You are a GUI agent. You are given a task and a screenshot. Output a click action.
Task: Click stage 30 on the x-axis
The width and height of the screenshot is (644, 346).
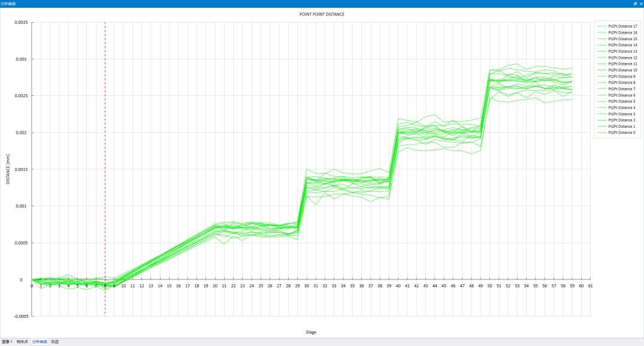[x=307, y=286]
